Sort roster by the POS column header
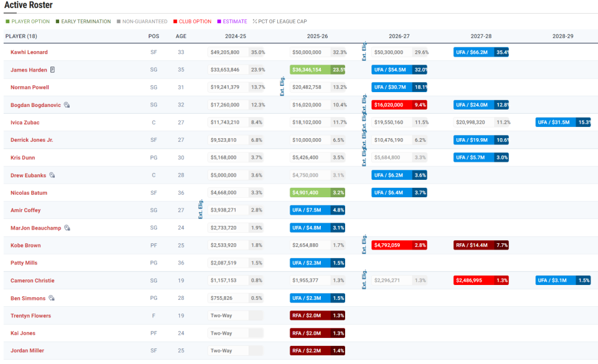Viewport: 598px width, 364px height. pos(154,36)
